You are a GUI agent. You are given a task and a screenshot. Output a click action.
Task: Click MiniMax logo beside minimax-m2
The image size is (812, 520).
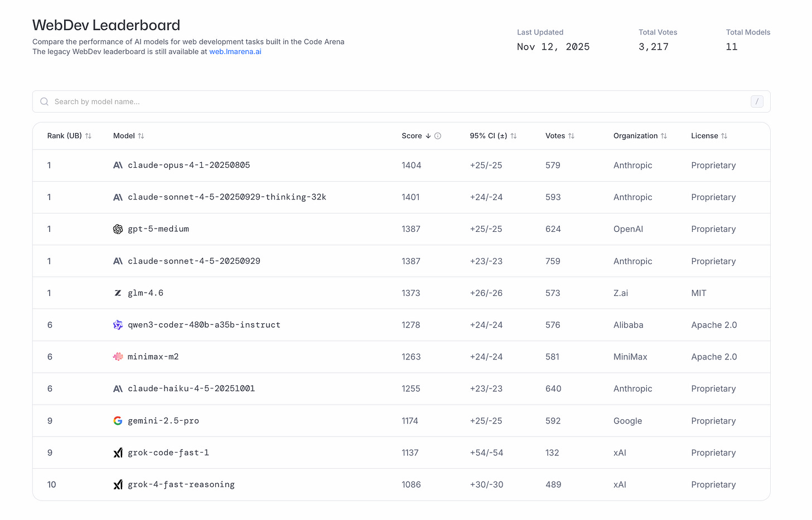tap(118, 357)
